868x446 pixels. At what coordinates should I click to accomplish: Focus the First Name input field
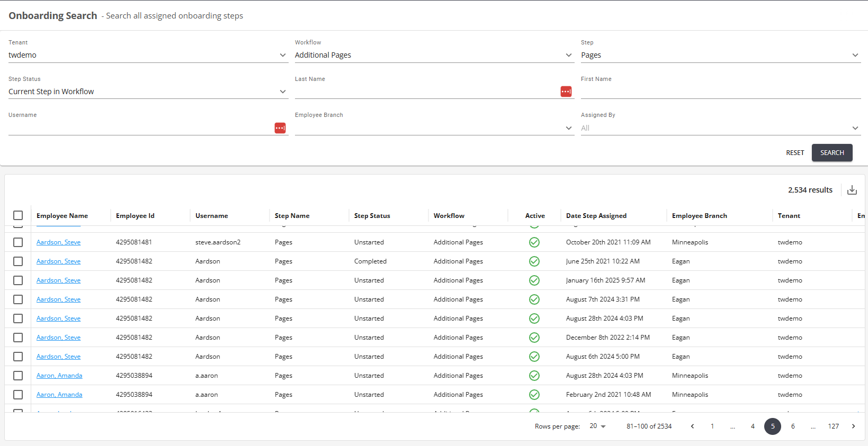[721, 92]
